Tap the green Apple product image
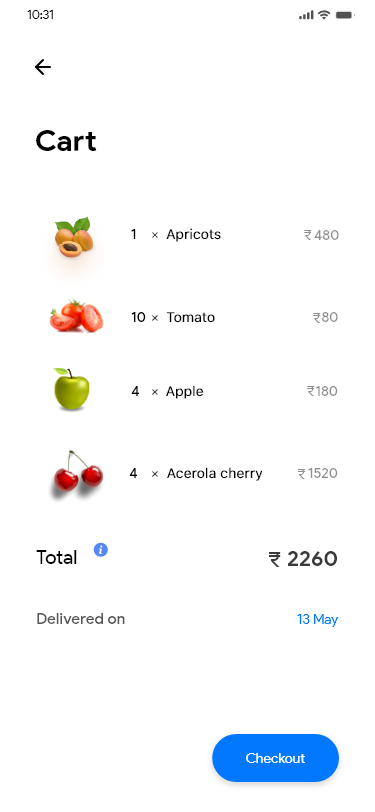This screenshot has height=812, width=375. 71,389
